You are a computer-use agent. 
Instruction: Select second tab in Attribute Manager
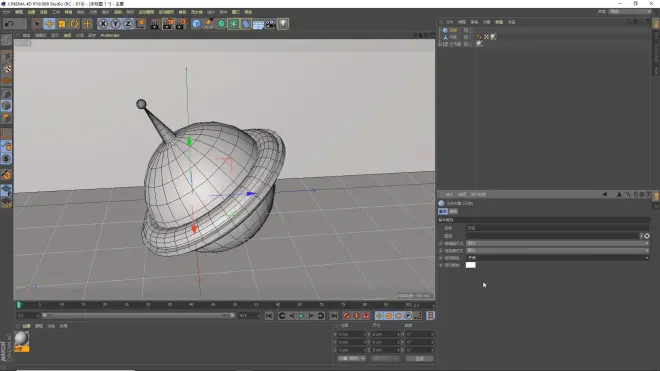point(453,211)
